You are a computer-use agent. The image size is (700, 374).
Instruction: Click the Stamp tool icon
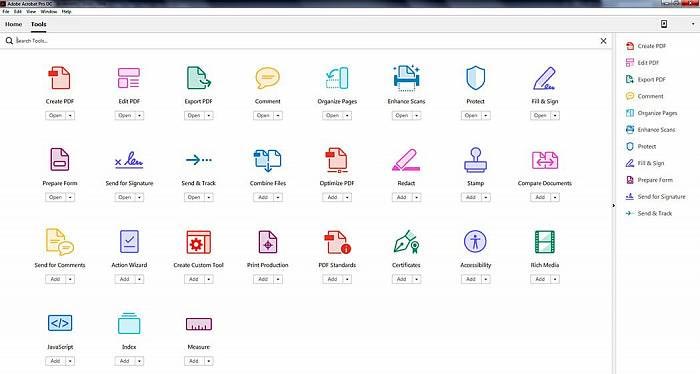click(x=475, y=160)
